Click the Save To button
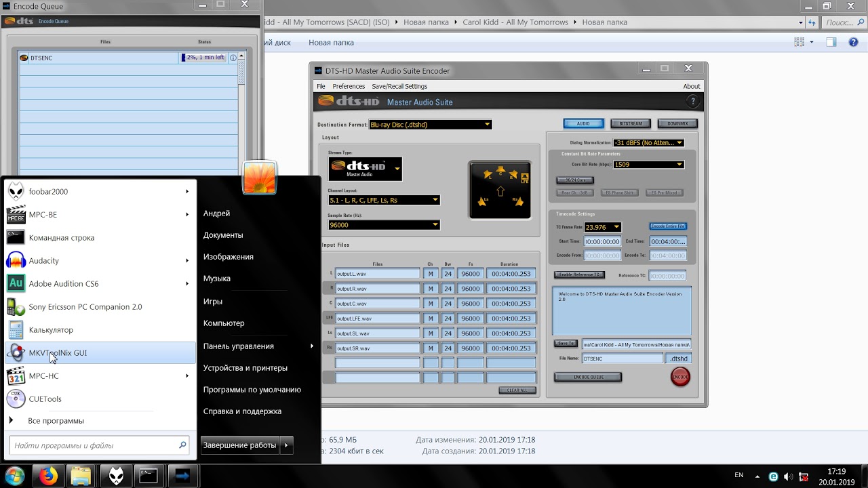The image size is (868, 488). [566, 344]
